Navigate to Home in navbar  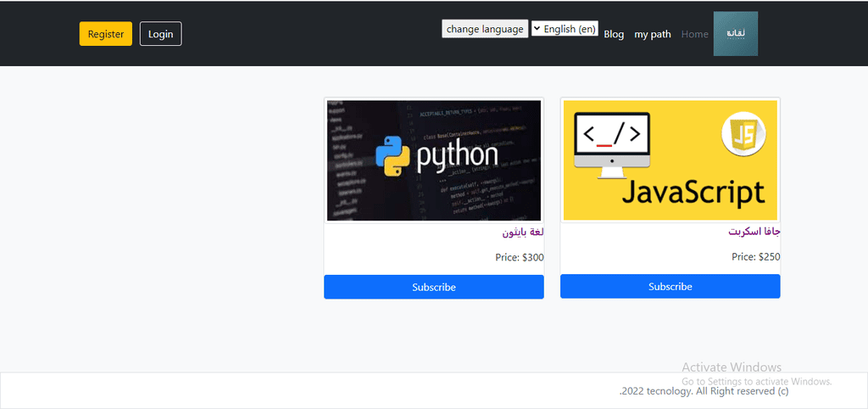(x=695, y=34)
